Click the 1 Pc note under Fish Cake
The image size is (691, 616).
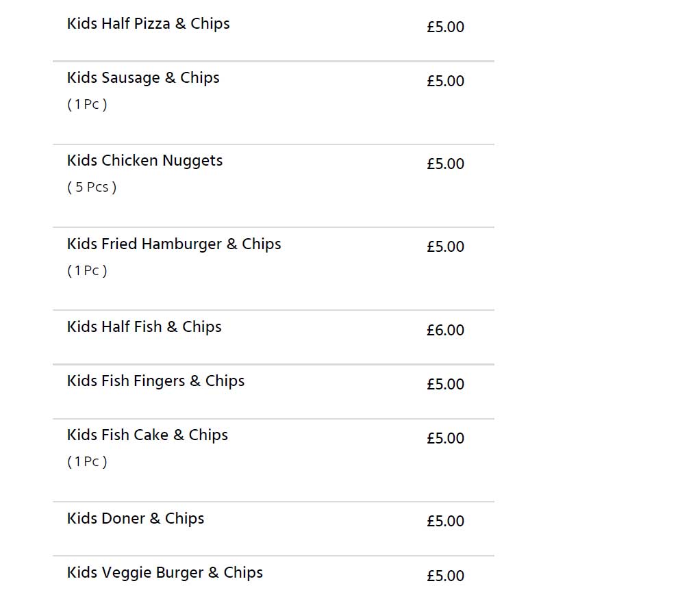[x=87, y=461]
